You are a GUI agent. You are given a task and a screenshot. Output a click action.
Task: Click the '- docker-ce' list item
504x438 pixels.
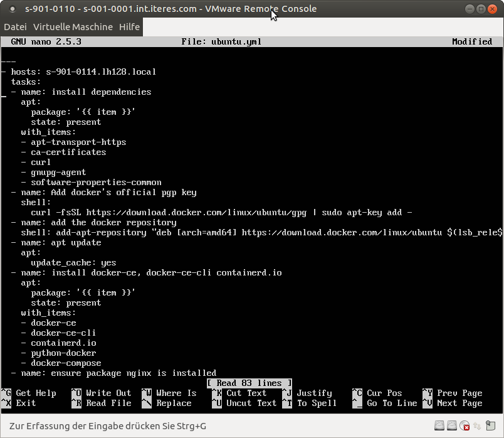click(48, 323)
